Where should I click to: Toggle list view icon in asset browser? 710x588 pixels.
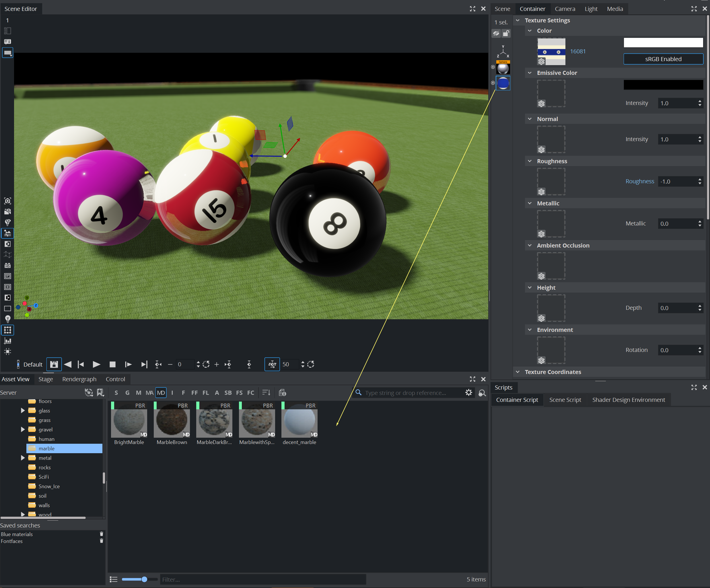114,579
